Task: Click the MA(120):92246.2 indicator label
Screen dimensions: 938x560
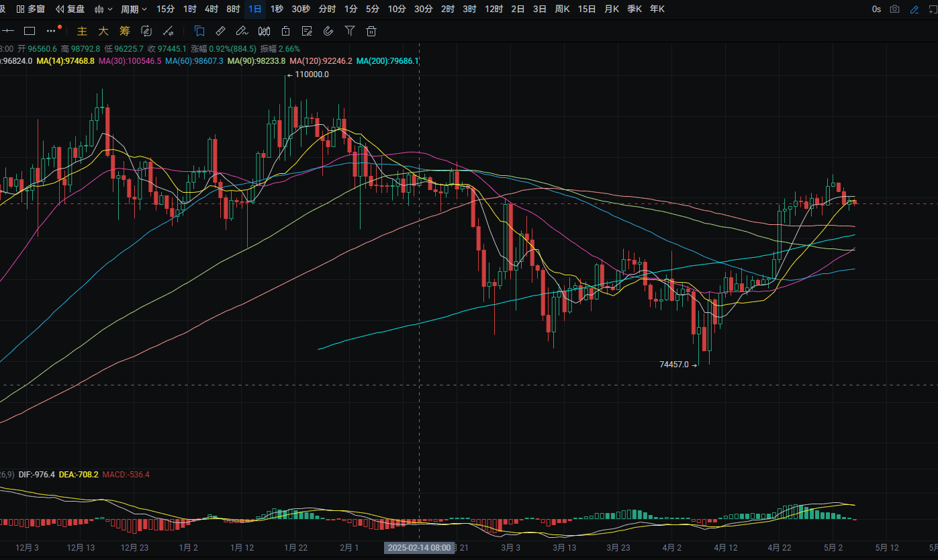Action: [x=321, y=60]
